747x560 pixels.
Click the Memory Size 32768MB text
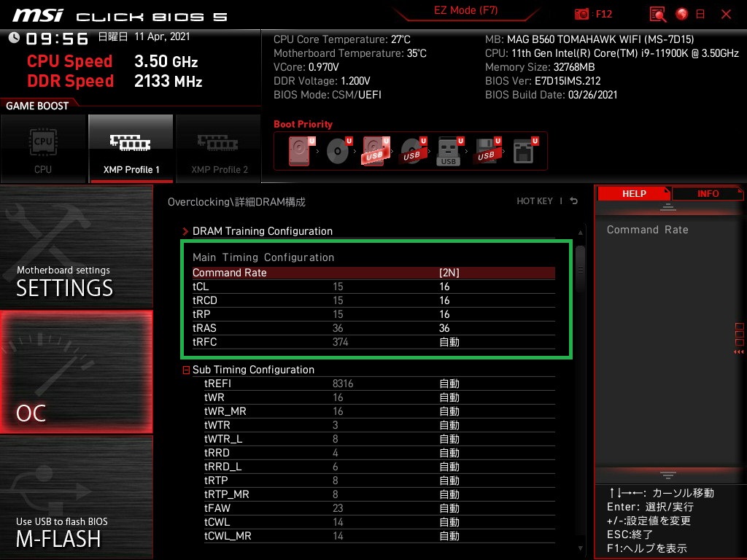540,67
